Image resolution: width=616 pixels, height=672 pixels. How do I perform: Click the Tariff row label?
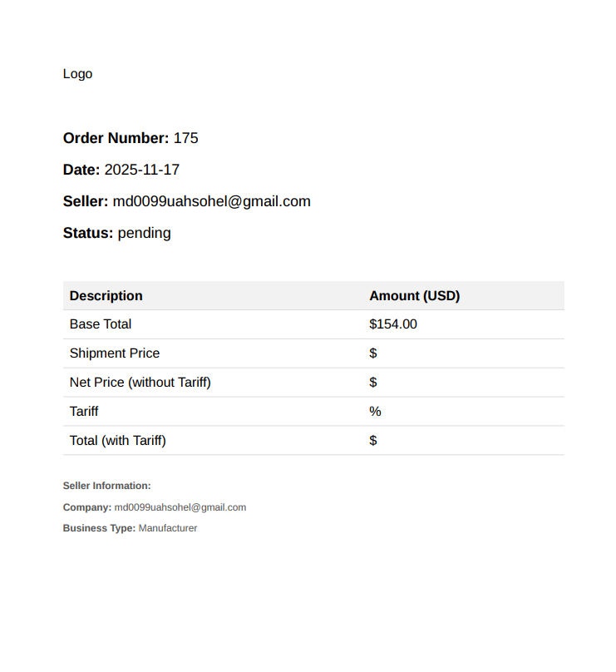(84, 412)
